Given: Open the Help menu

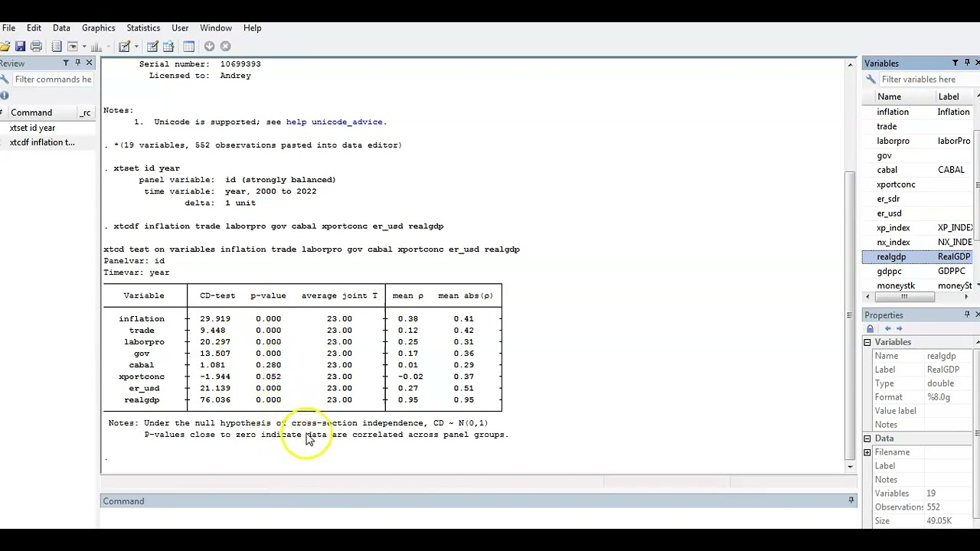Looking at the screenshot, I should click(x=252, y=28).
